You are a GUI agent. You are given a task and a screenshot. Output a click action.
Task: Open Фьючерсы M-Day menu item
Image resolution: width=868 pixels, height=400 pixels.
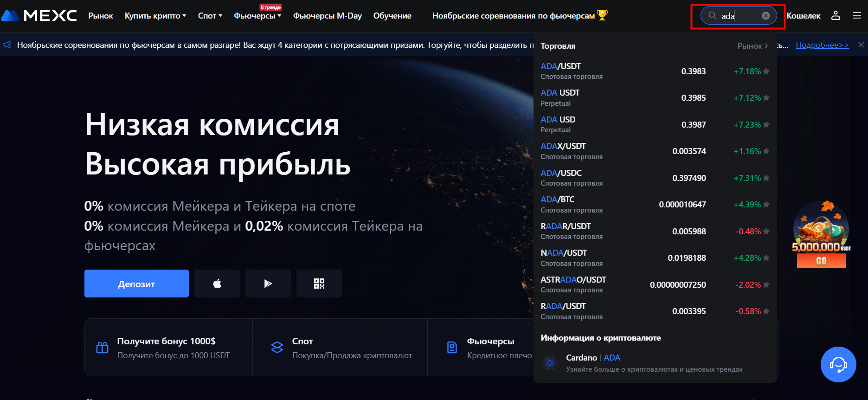point(328,16)
